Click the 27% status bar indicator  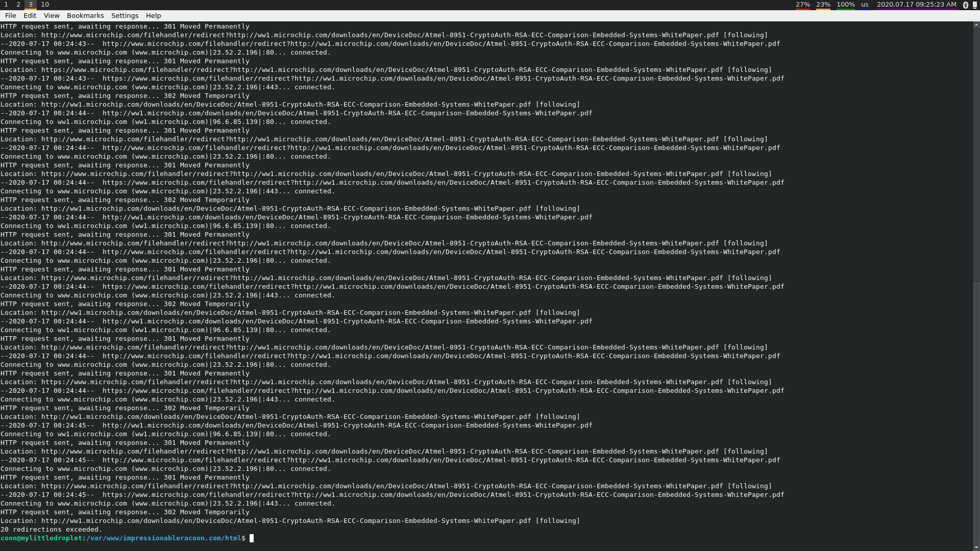803,5
